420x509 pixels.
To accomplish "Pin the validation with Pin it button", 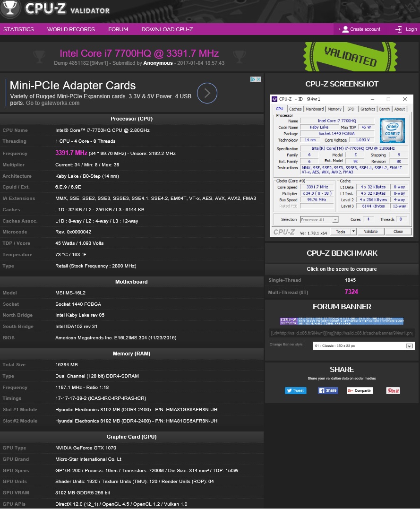I will coord(393,390).
